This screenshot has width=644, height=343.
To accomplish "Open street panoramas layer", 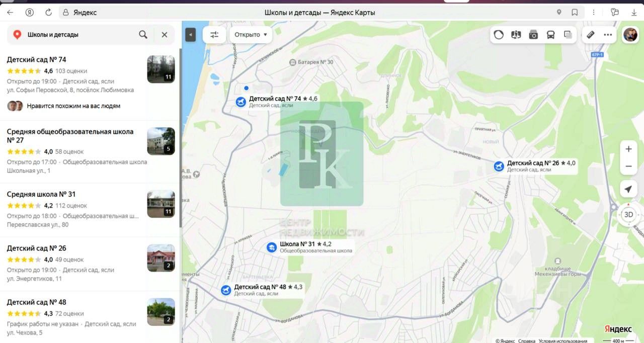I will tap(516, 35).
